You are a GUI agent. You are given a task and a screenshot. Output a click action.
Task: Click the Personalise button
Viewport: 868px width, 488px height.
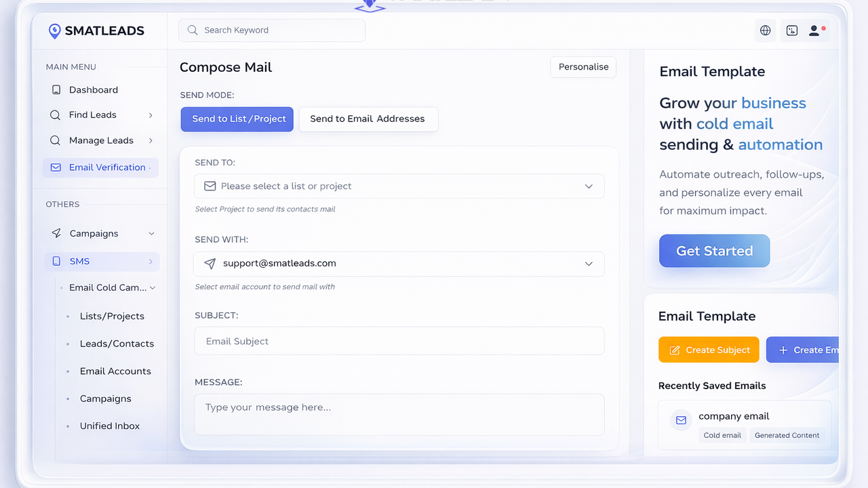click(x=583, y=67)
